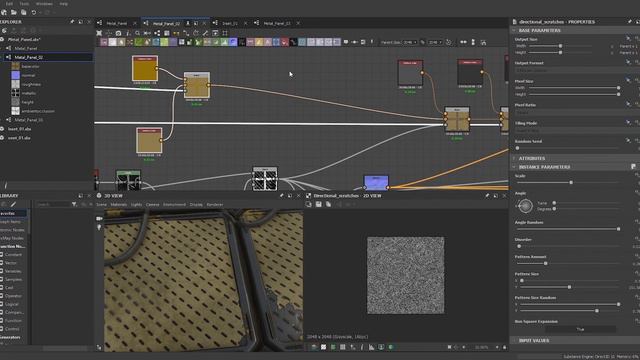
Task: Click the info icon in graph toolbar
Action: pos(128,33)
